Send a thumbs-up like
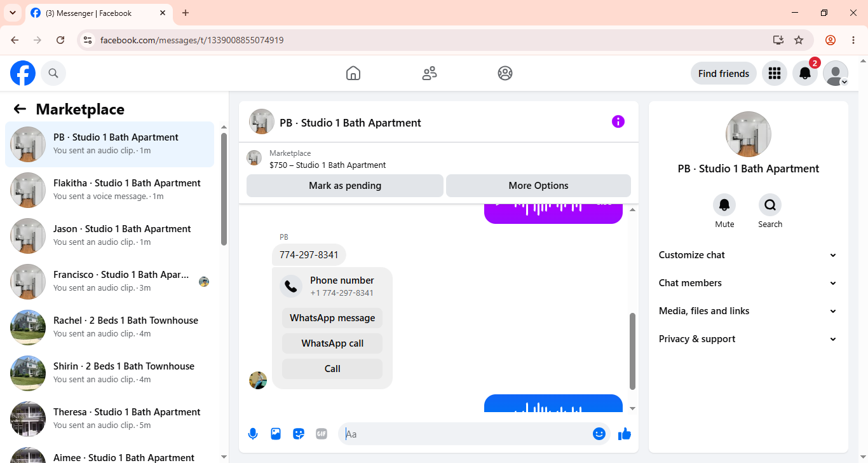The image size is (868, 463). 625,434
